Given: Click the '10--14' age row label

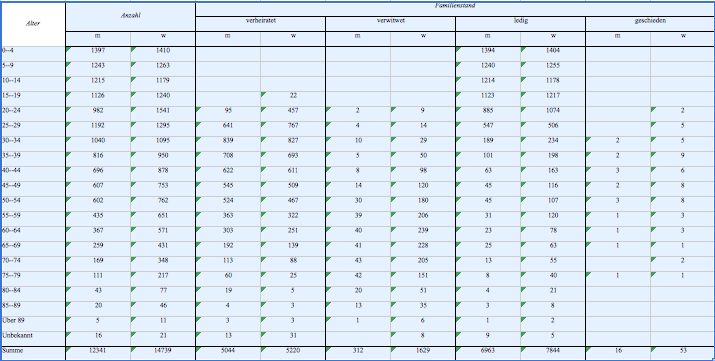Looking at the screenshot, I should 33,84.
